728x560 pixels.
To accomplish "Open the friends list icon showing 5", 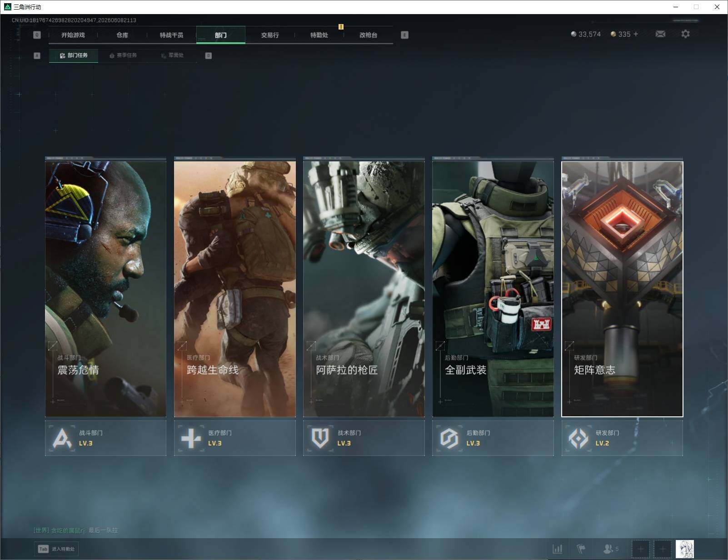I will coord(611,549).
